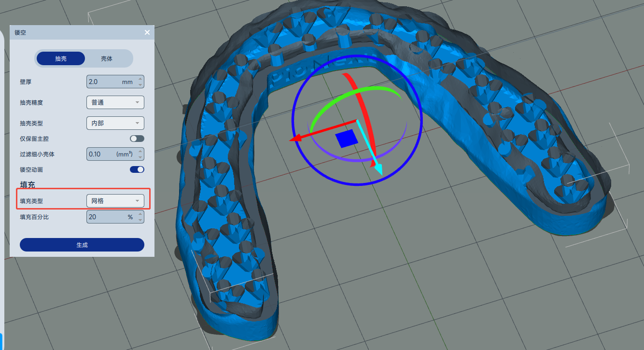Screen dimensions: 644x350
Task: Open the 抽壳类型 dropdown
Action: pos(115,123)
